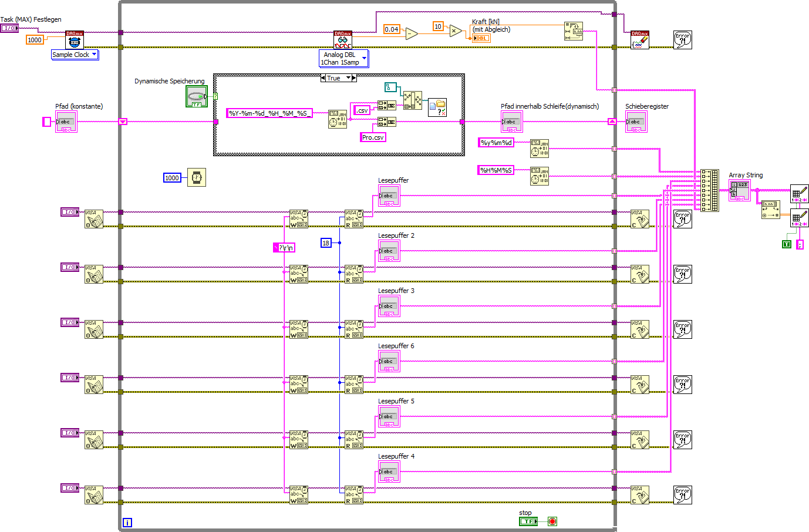809x532 pixels.
Task: Click the subtract function node
Action: (x=412, y=34)
